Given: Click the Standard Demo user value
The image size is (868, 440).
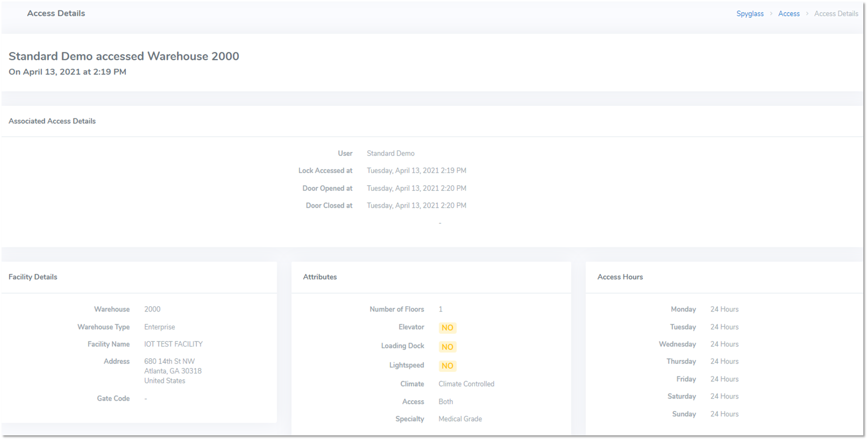Looking at the screenshot, I should coord(390,153).
